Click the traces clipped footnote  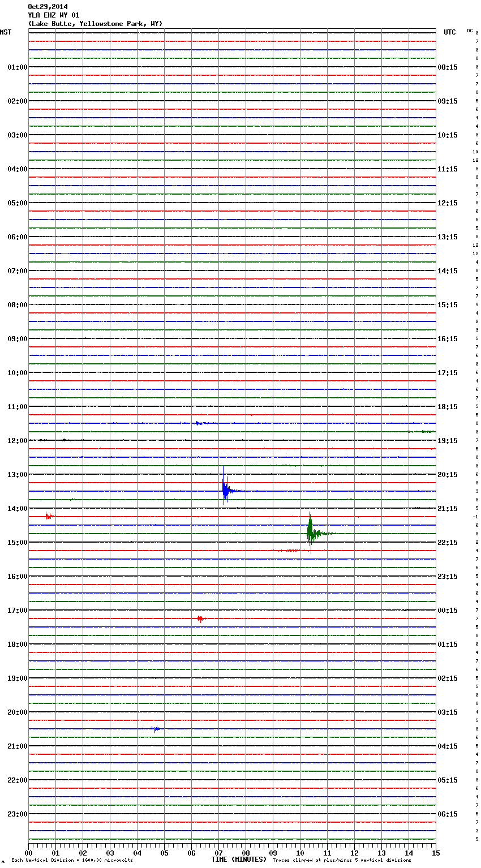pyautogui.click(x=342, y=861)
